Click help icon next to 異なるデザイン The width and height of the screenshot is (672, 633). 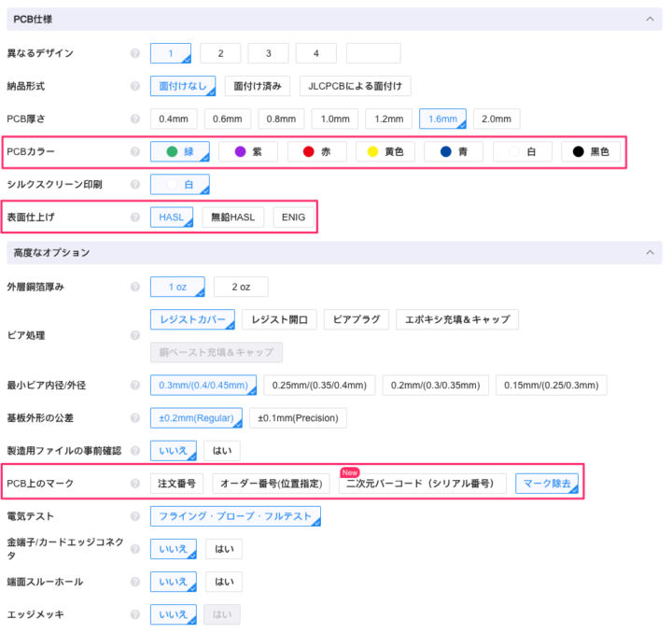tap(135, 54)
